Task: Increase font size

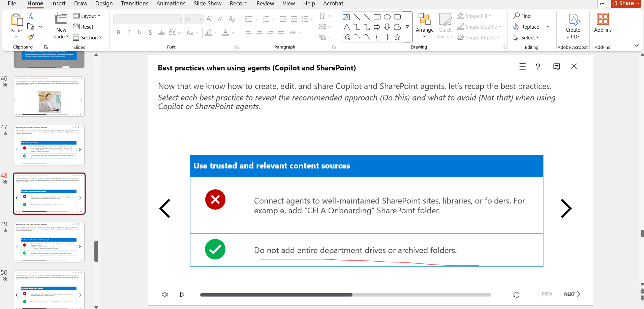Action: (x=209, y=19)
